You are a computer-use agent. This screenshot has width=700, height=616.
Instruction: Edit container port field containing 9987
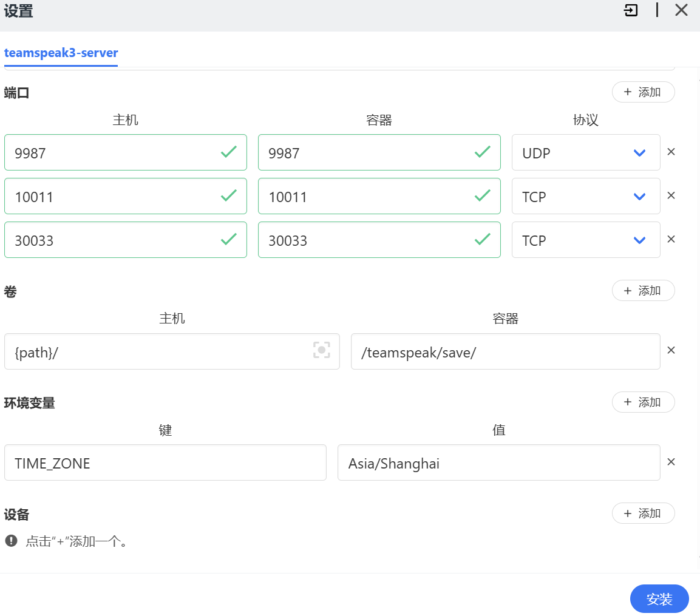point(379,152)
